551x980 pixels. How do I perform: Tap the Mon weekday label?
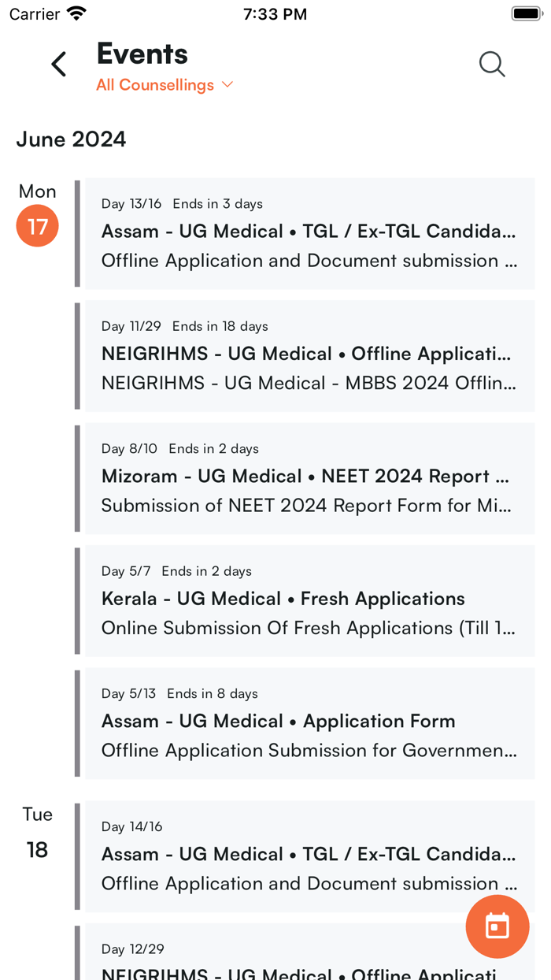pos(38,191)
